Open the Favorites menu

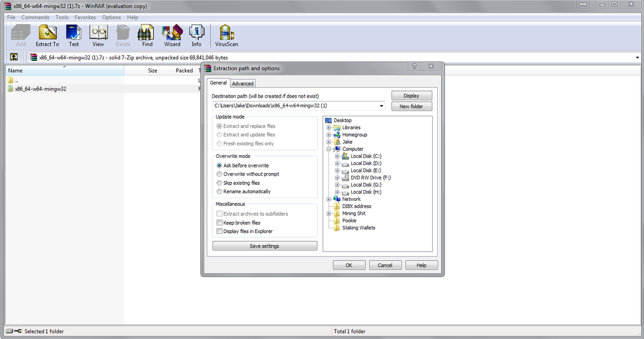click(x=85, y=17)
